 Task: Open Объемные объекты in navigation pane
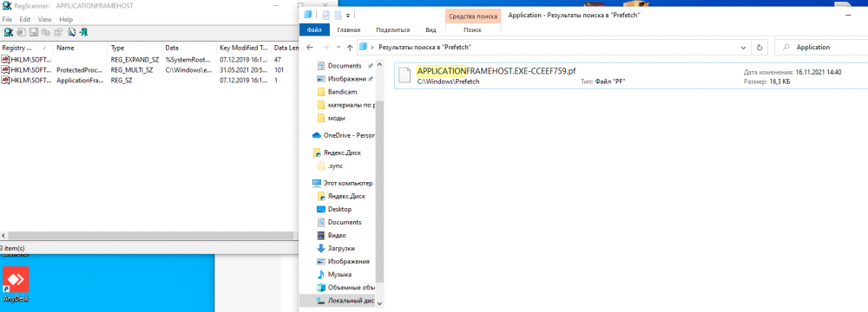pos(346,287)
